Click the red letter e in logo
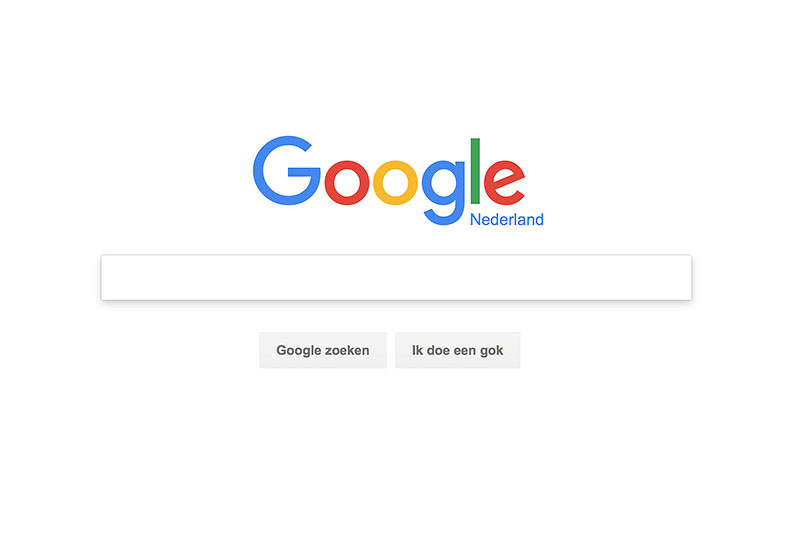This screenshot has width=800, height=533. pos(504,182)
